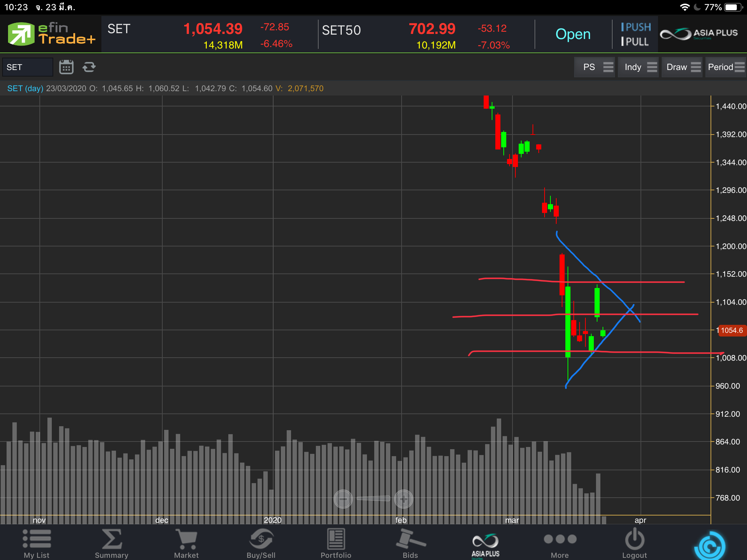Open the Period selection menu

(x=725, y=67)
